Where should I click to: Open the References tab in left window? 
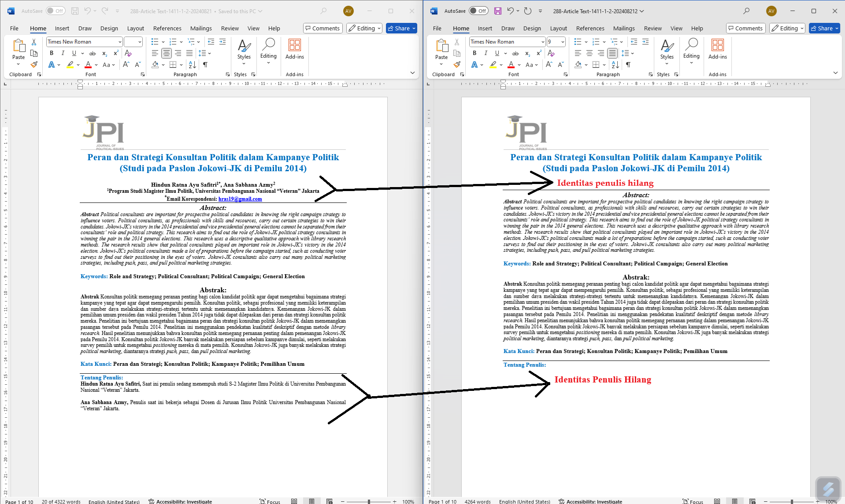[167, 28]
